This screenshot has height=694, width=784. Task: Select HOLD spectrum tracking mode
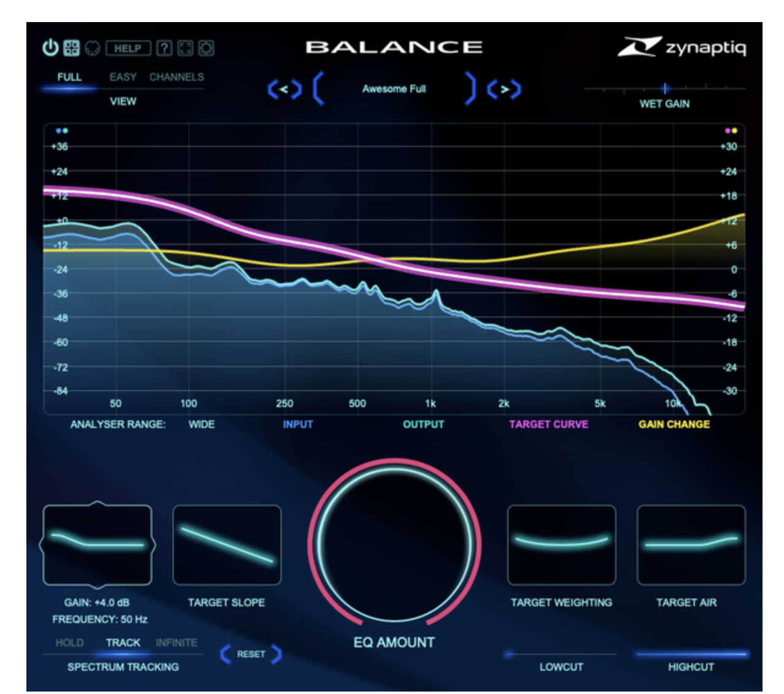click(x=69, y=643)
